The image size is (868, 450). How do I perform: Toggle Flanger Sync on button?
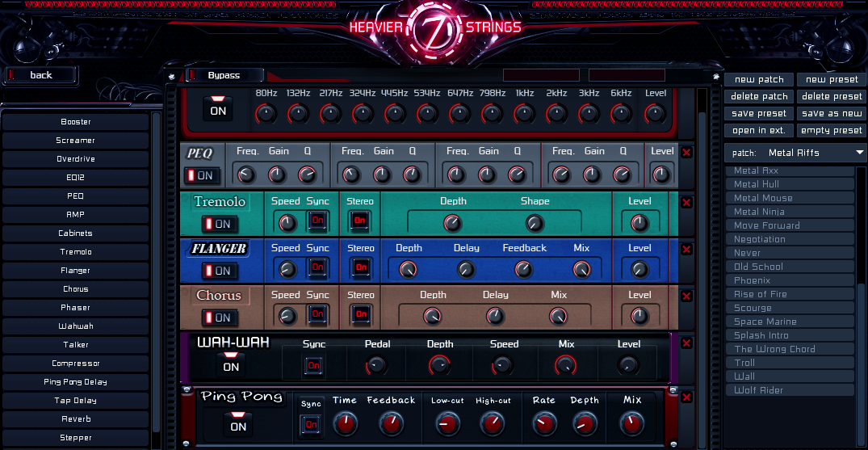pos(317,267)
